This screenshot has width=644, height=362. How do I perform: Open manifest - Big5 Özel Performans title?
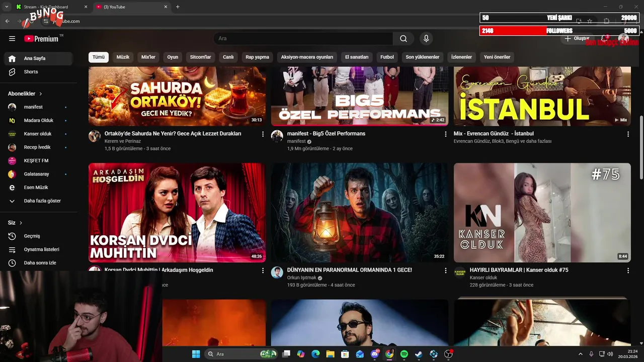click(326, 134)
